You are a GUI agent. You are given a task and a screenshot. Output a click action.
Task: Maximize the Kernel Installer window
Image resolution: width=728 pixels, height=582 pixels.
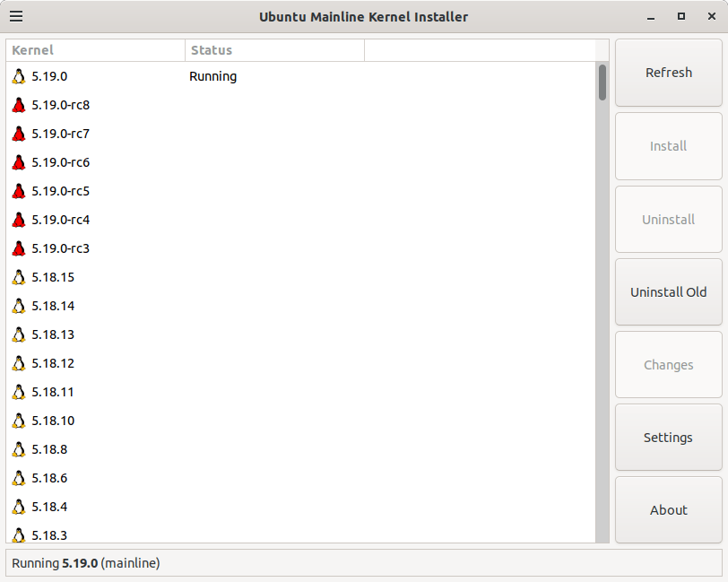click(680, 16)
